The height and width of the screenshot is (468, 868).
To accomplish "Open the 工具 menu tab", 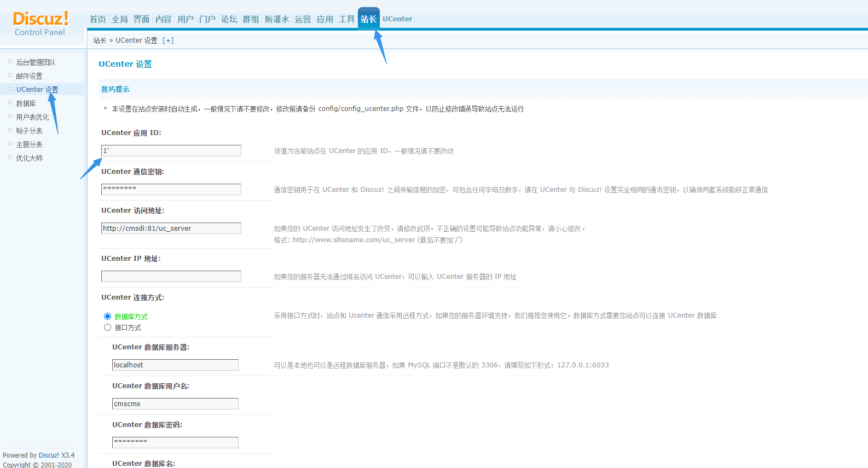I will click(346, 19).
